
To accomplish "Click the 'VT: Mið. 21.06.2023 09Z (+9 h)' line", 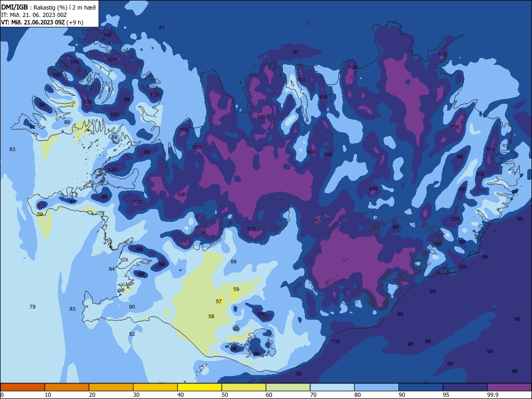I will (42, 22).
